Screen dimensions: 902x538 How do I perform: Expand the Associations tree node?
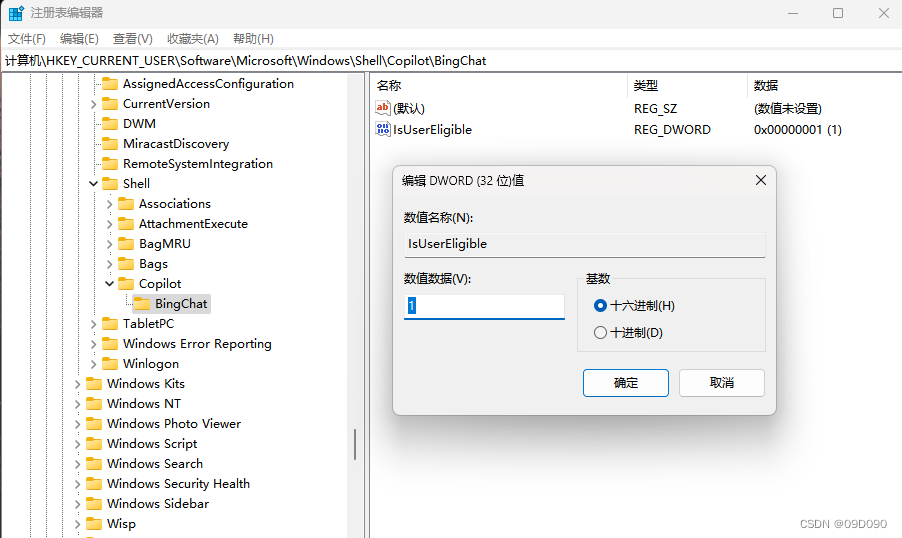tap(109, 204)
